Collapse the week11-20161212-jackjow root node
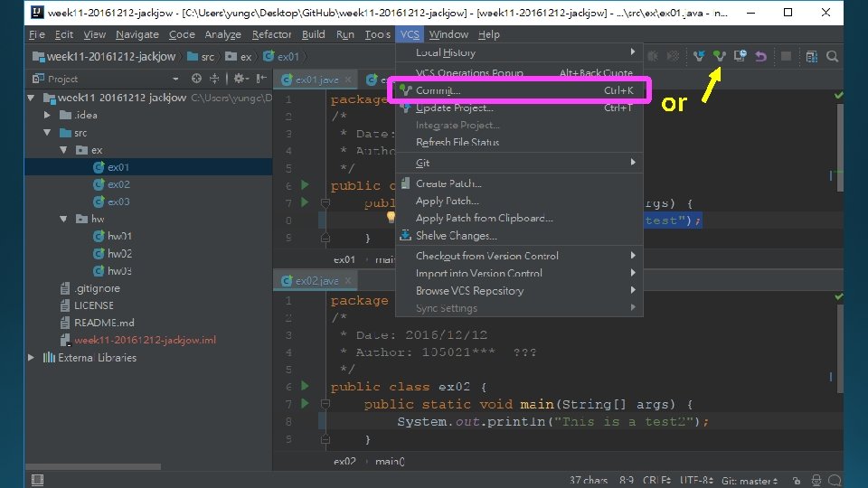Image resolution: width=868 pixels, height=488 pixels. coord(31,98)
